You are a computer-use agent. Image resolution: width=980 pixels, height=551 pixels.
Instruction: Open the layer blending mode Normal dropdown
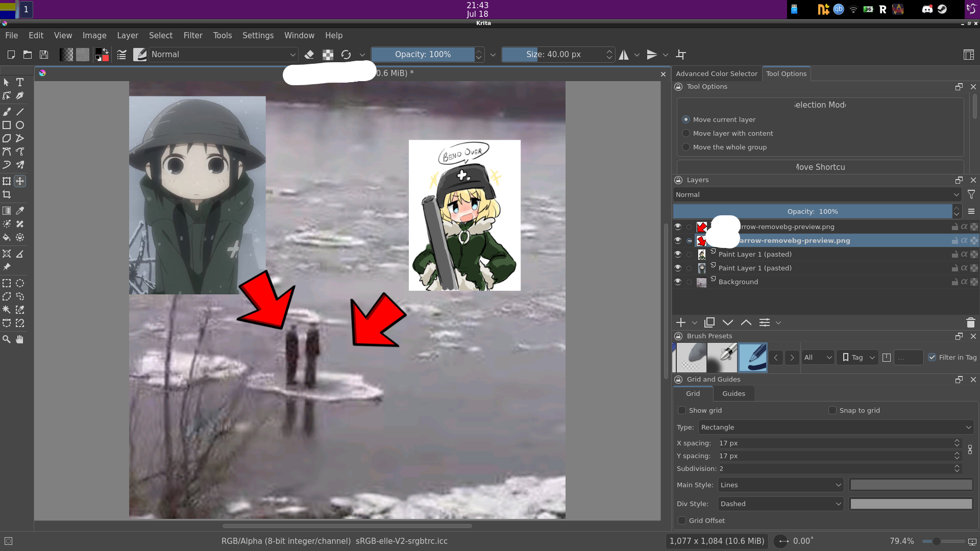817,194
